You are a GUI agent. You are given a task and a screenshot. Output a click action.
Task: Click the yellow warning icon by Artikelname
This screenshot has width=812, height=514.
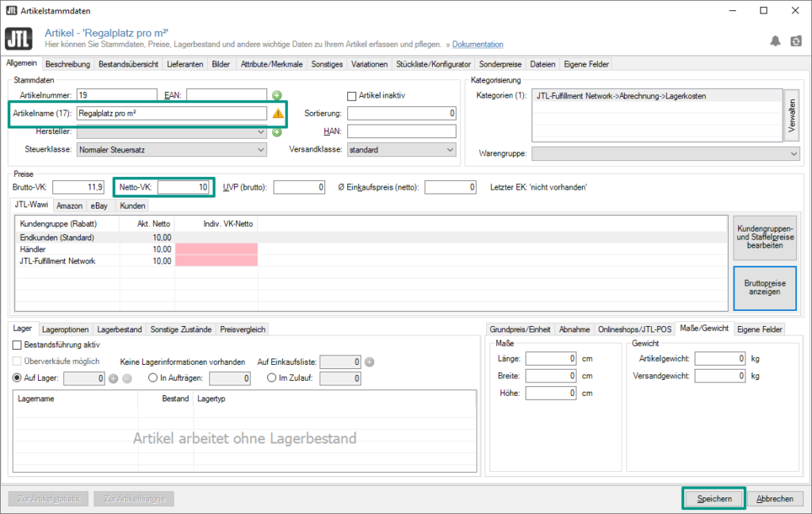(278, 113)
